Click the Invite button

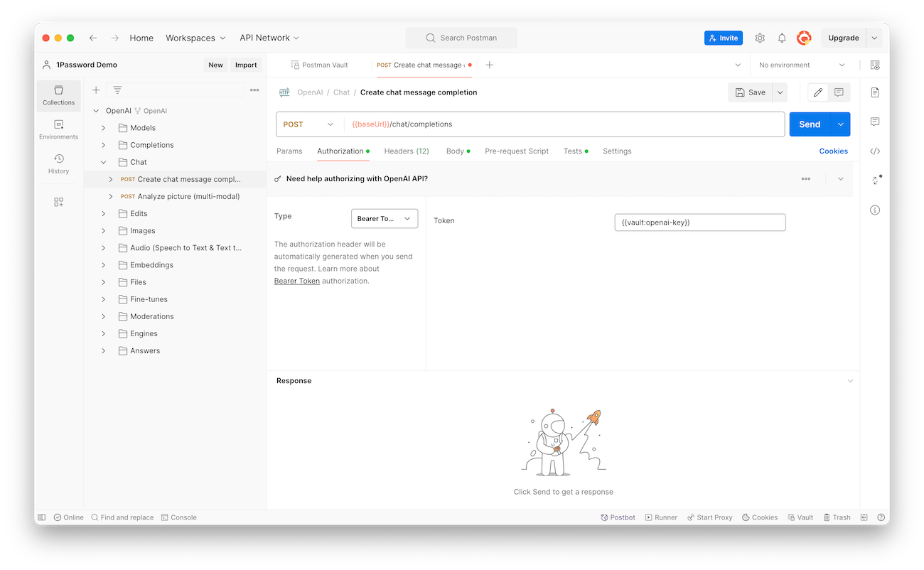723,38
